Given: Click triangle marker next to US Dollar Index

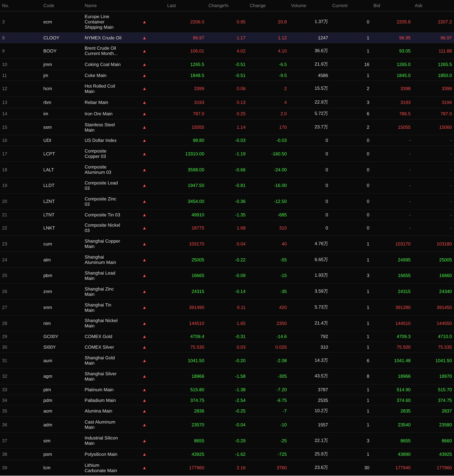Looking at the screenshot, I should point(144,140).
